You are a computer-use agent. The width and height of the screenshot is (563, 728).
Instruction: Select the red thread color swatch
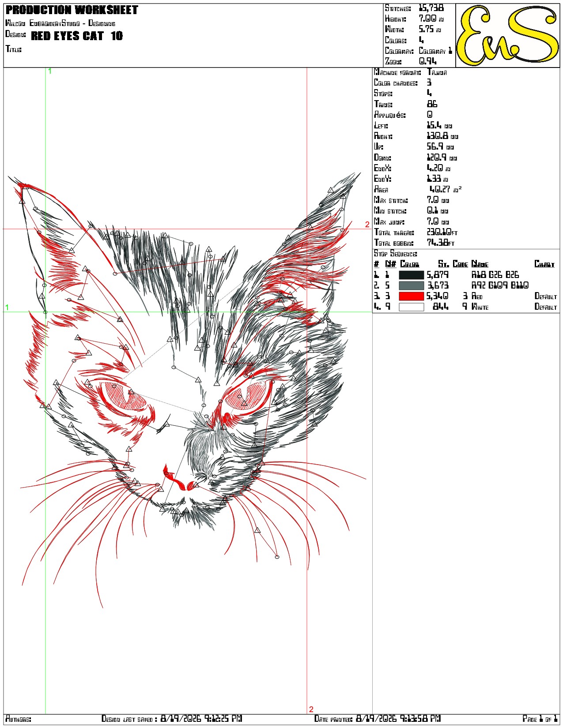411,296
